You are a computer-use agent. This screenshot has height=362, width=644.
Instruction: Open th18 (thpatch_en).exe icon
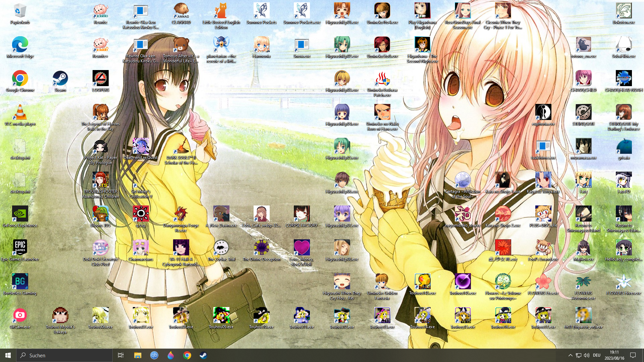tap(583, 318)
